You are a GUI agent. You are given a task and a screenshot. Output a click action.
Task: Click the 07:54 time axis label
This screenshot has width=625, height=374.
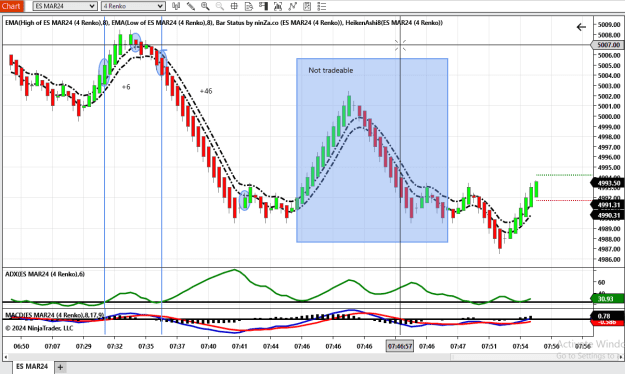pyautogui.click(x=520, y=346)
